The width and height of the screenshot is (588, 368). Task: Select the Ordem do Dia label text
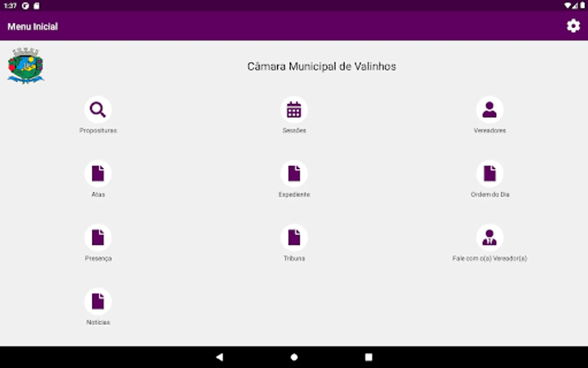[x=490, y=195]
